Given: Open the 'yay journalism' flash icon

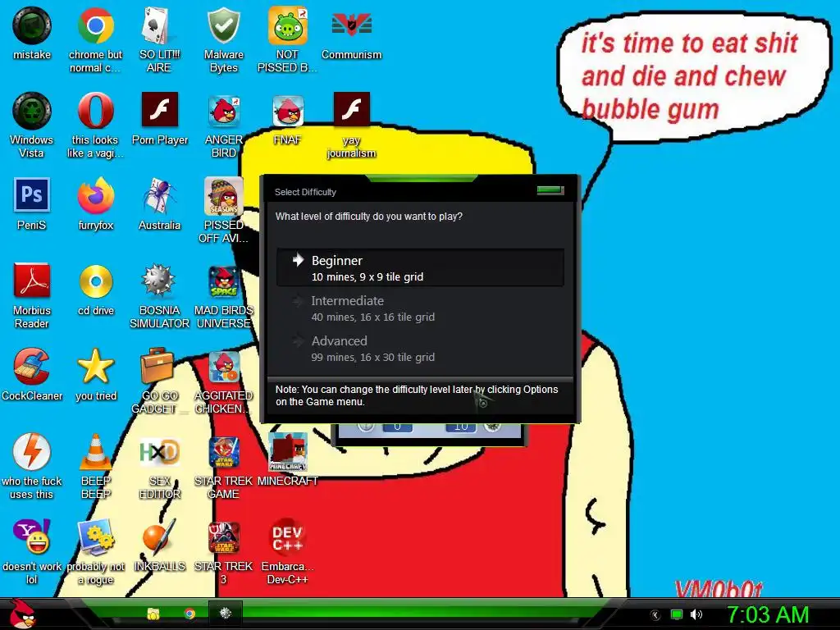Looking at the screenshot, I should tap(351, 111).
